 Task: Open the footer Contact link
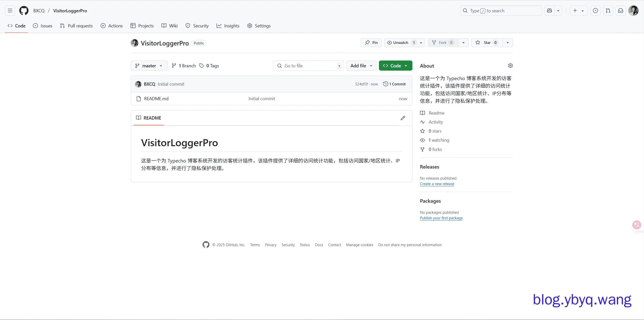tap(334, 245)
